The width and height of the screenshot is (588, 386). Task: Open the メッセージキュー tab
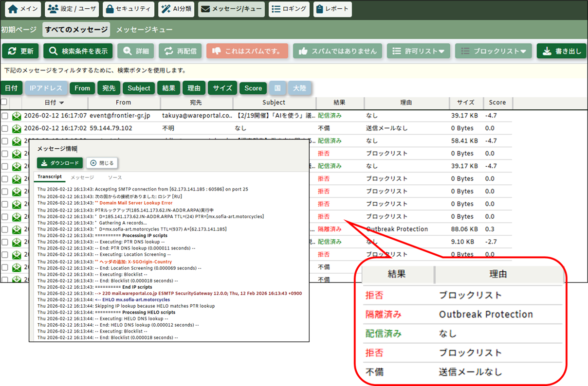[x=144, y=30]
